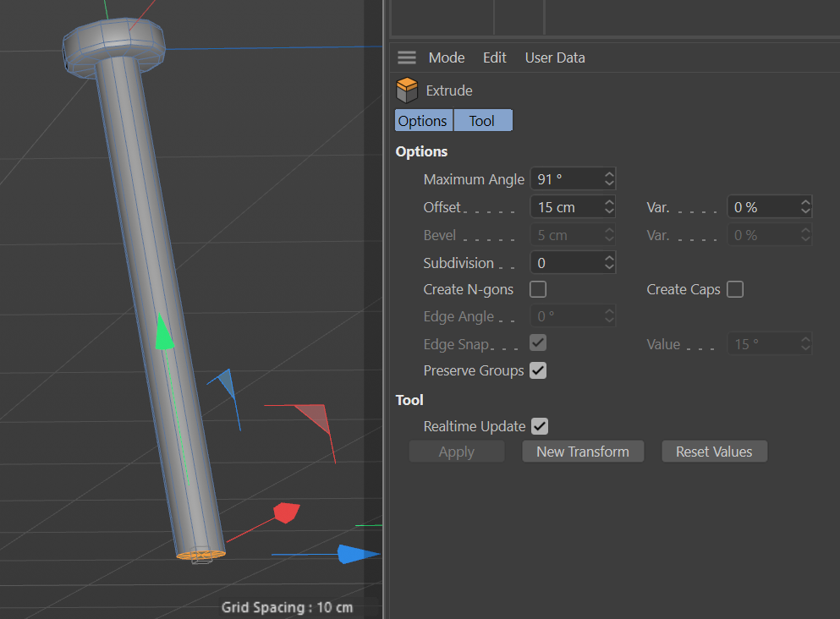This screenshot has width=840, height=619.
Task: Click the red X-axis arrow handle
Action: tap(286, 512)
